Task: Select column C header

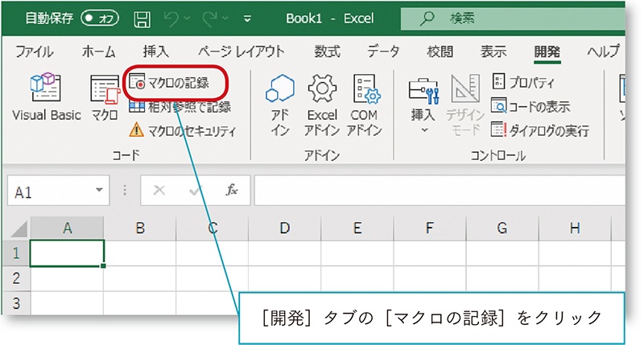Action: 212,228
